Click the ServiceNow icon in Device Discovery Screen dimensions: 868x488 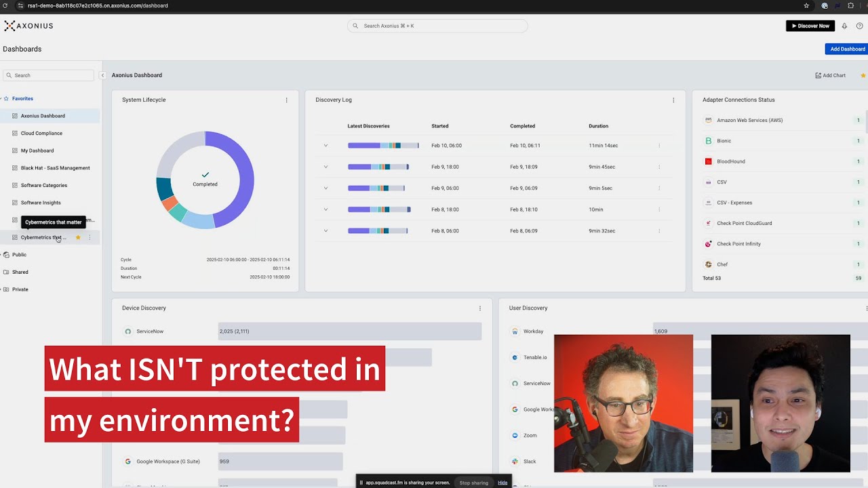click(127, 331)
